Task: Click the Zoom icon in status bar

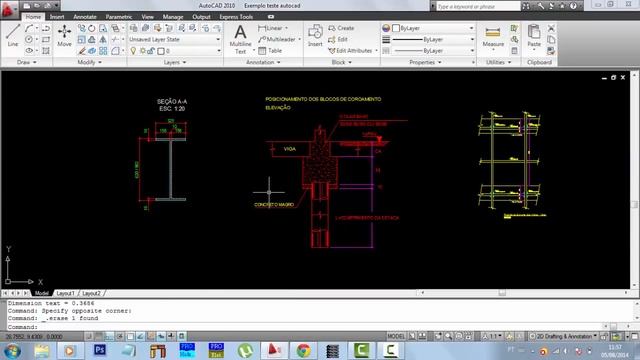Action: coord(449,336)
